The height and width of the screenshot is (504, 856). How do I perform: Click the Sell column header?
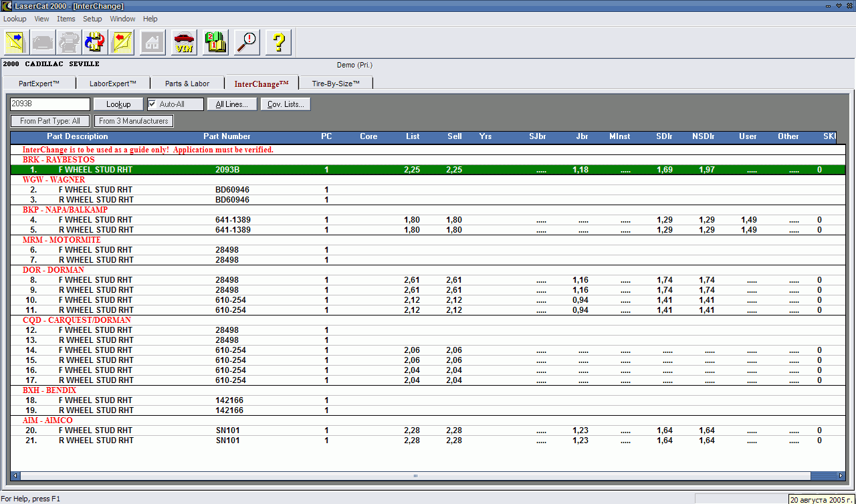(x=455, y=136)
